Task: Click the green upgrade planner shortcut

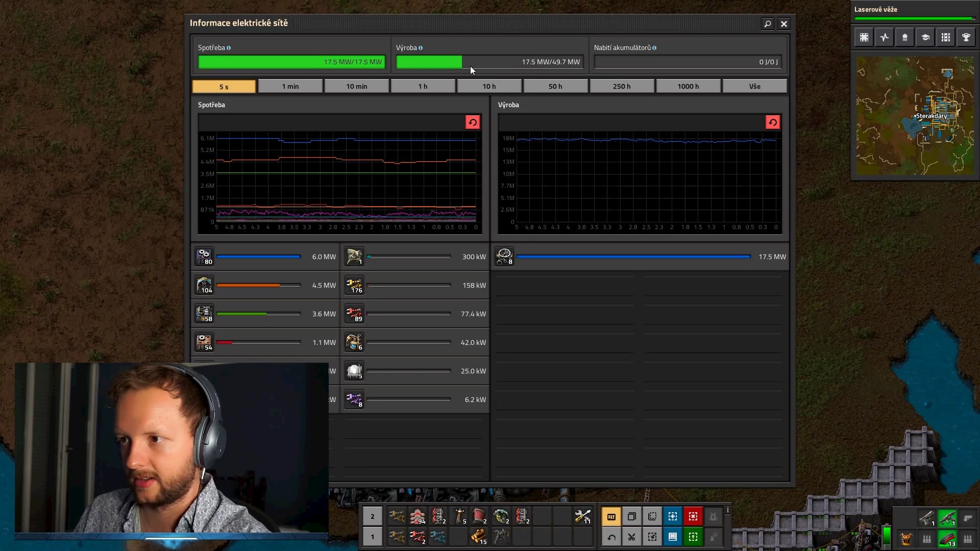Action: point(693,537)
